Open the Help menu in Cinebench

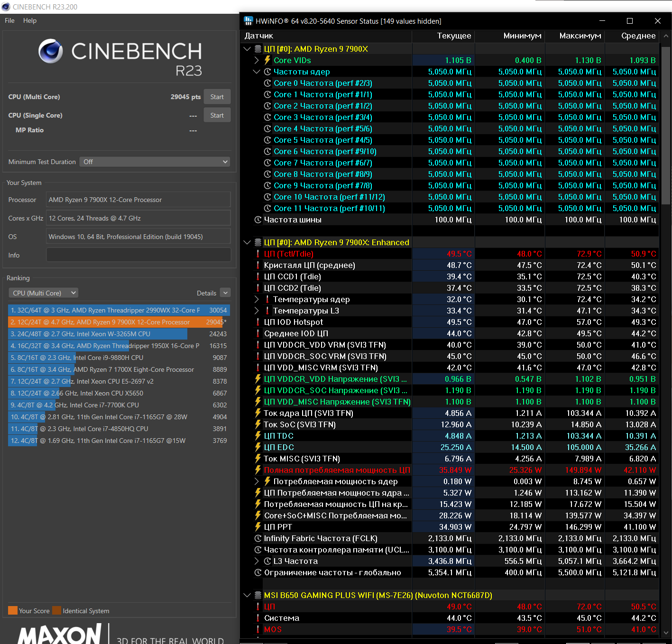(30, 20)
